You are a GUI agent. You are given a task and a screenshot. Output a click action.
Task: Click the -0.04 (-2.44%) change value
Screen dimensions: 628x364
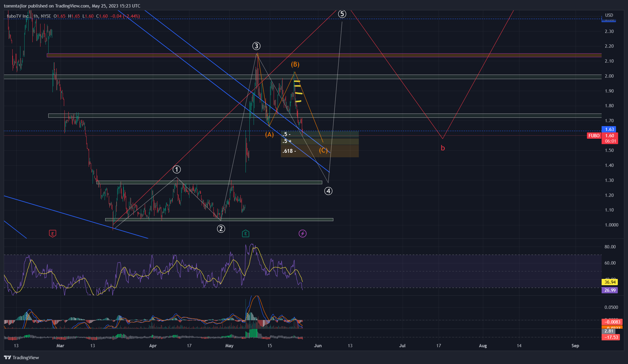[125, 16]
